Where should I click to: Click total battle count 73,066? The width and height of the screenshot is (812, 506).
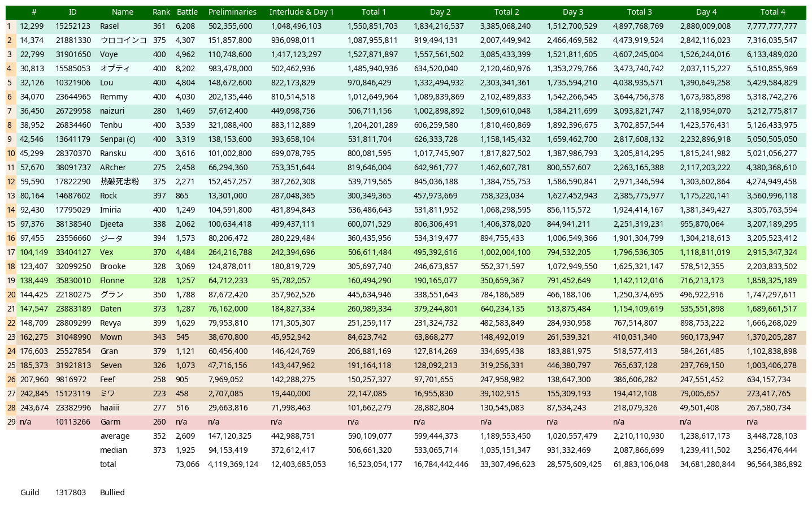coord(188,464)
